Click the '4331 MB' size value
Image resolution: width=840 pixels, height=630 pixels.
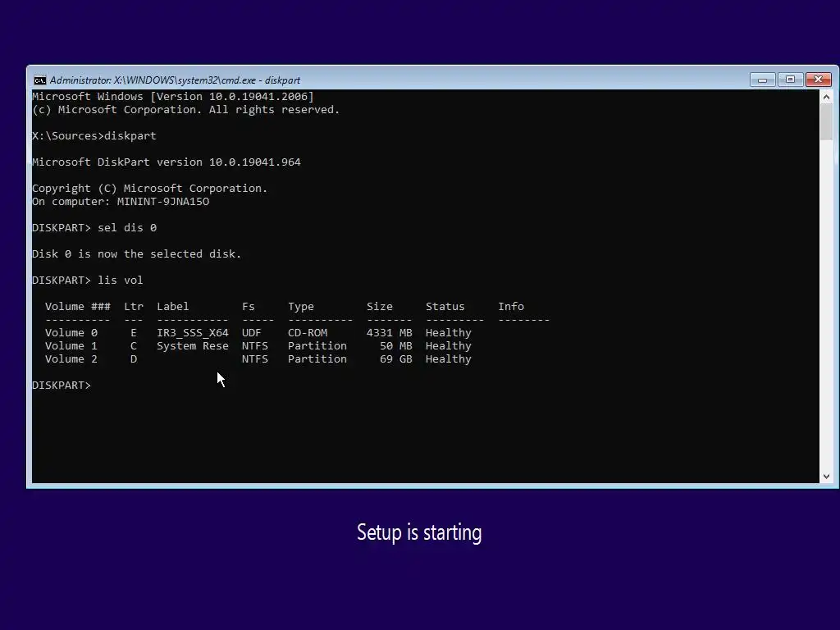pyautogui.click(x=390, y=333)
